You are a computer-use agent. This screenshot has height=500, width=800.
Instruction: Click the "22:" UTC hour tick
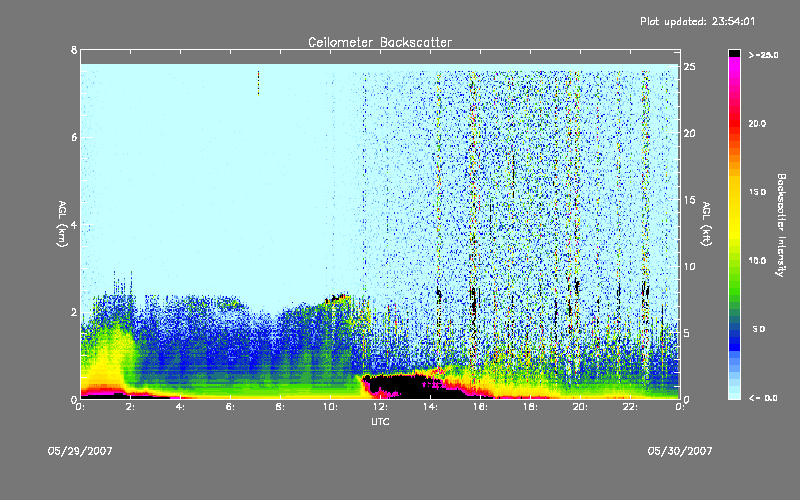coord(630,407)
